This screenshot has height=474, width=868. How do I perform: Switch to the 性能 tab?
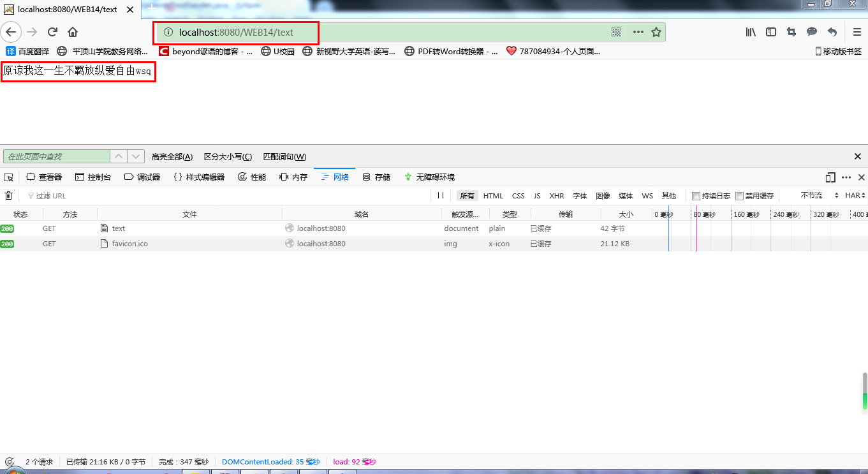(x=252, y=177)
